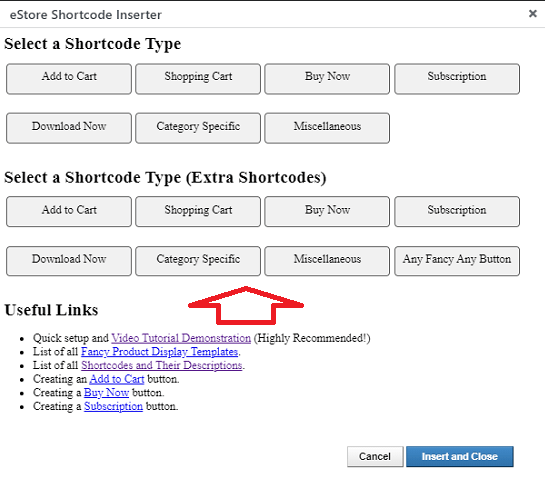Pick Buy Now under Extra Shortcodes
Image resolution: width=545 pixels, height=479 pixels.
(x=327, y=212)
